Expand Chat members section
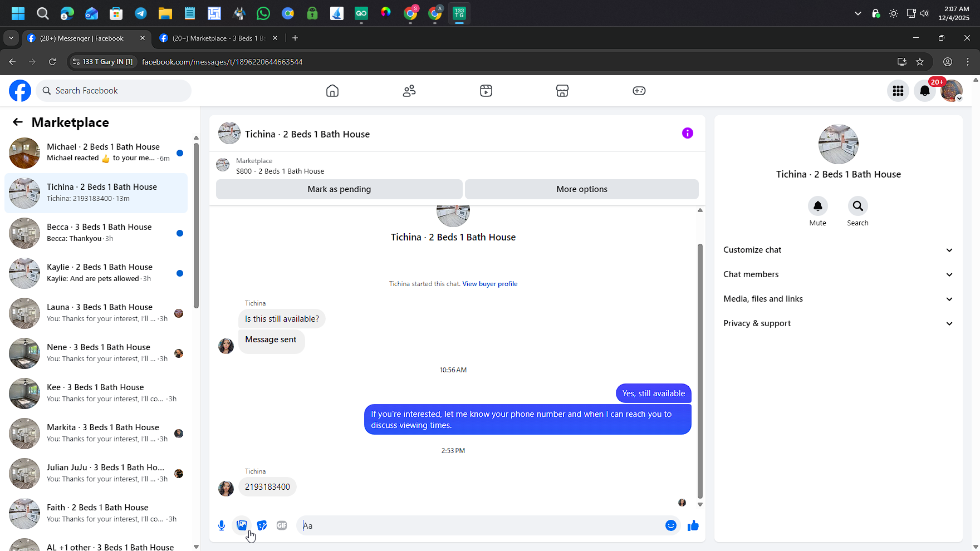This screenshot has height=551, width=980. pos(838,274)
